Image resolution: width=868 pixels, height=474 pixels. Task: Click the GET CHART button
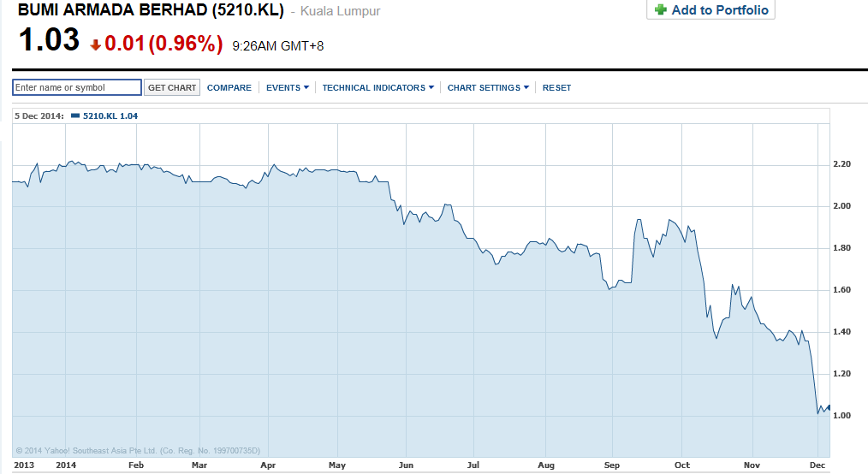[171, 87]
